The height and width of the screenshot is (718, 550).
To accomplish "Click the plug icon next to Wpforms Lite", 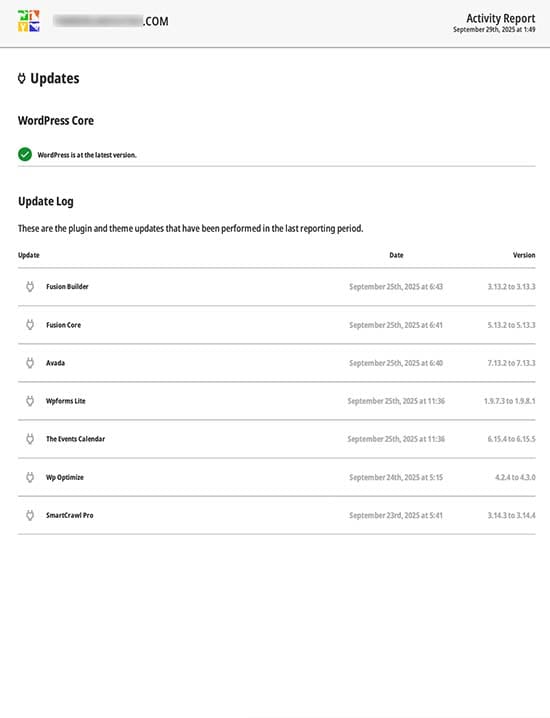I will [x=30, y=401].
